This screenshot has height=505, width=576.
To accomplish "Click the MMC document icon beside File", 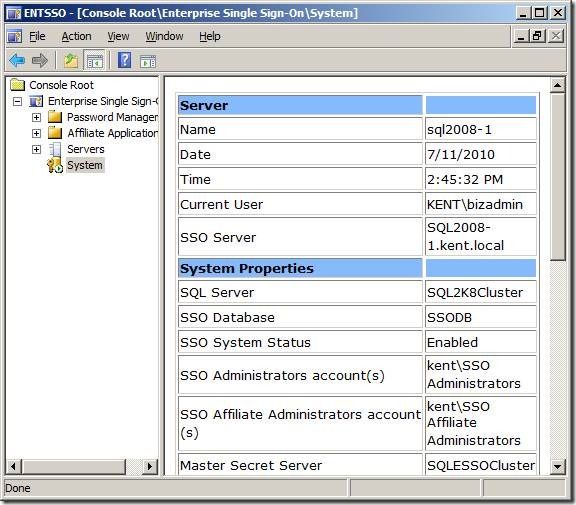I will pyautogui.click(x=14, y=36).
